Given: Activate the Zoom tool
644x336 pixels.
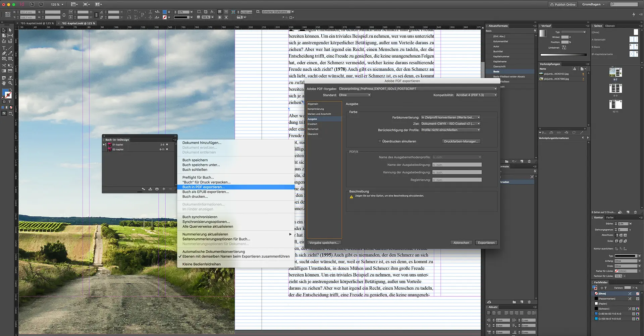Looking at the screenshot, I should point(10,83).
